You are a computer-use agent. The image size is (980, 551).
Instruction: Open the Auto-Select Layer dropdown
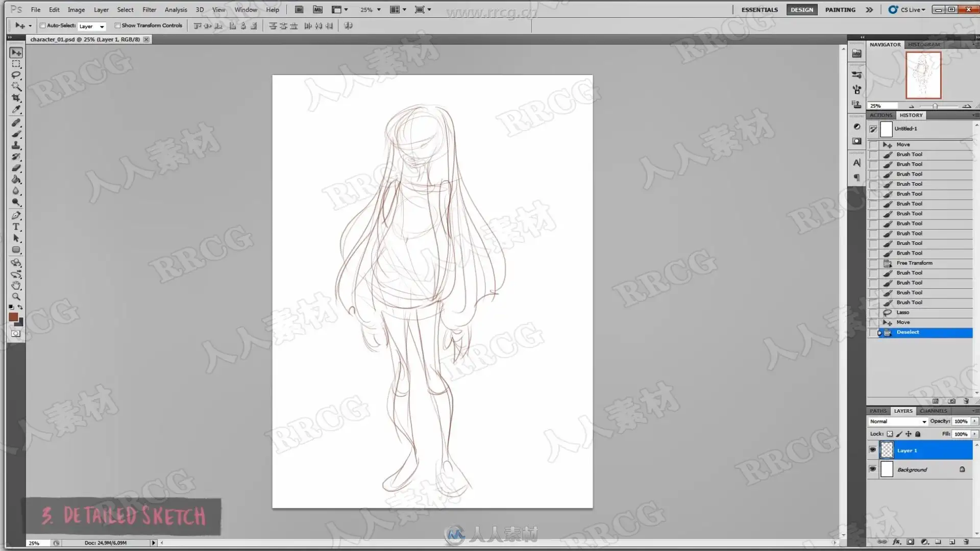tap(92, 26)
